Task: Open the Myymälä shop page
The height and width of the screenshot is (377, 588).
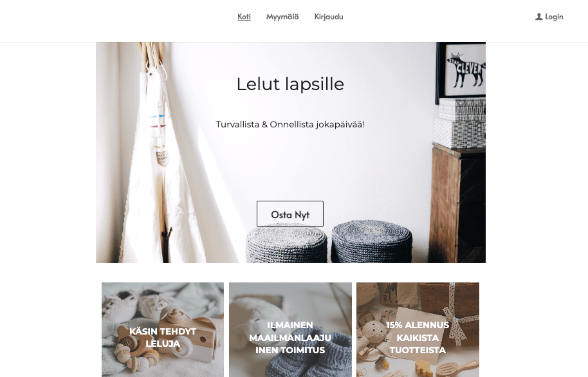Action: pos(282,17)
